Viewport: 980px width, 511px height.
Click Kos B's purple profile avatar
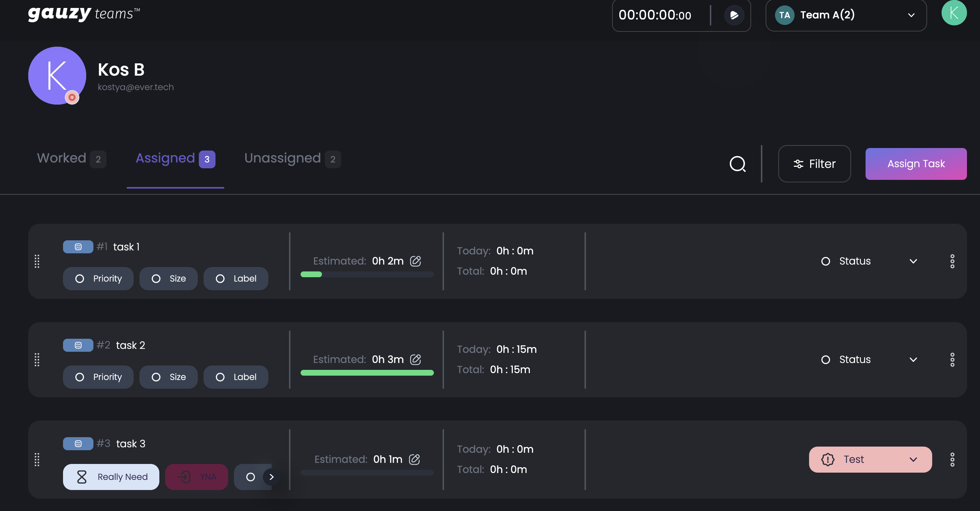click(57, 76)
